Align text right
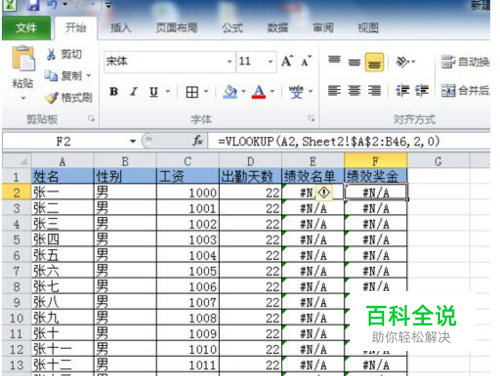This screenshot has width=500, height=376. point(374,91)
